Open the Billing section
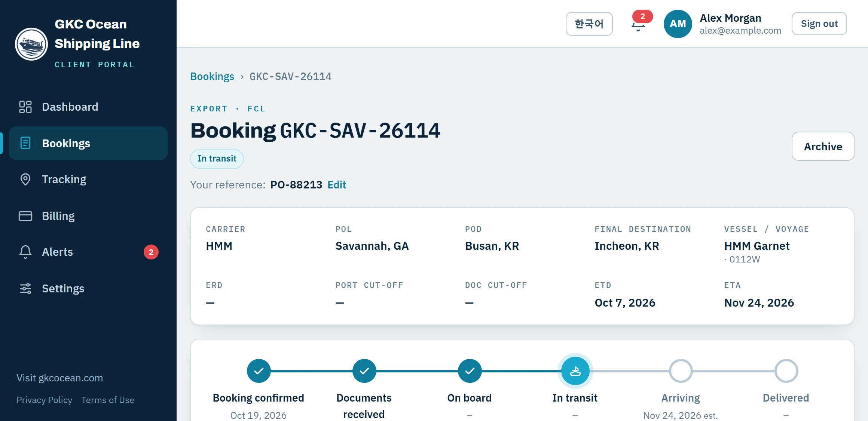Screen dimensions: 868x421 click(x=88, y=216)
